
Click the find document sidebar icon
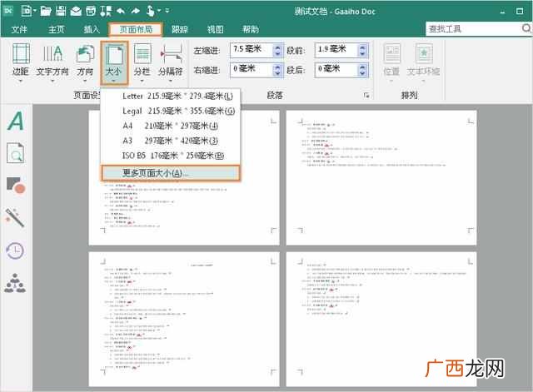coord(16,153)
